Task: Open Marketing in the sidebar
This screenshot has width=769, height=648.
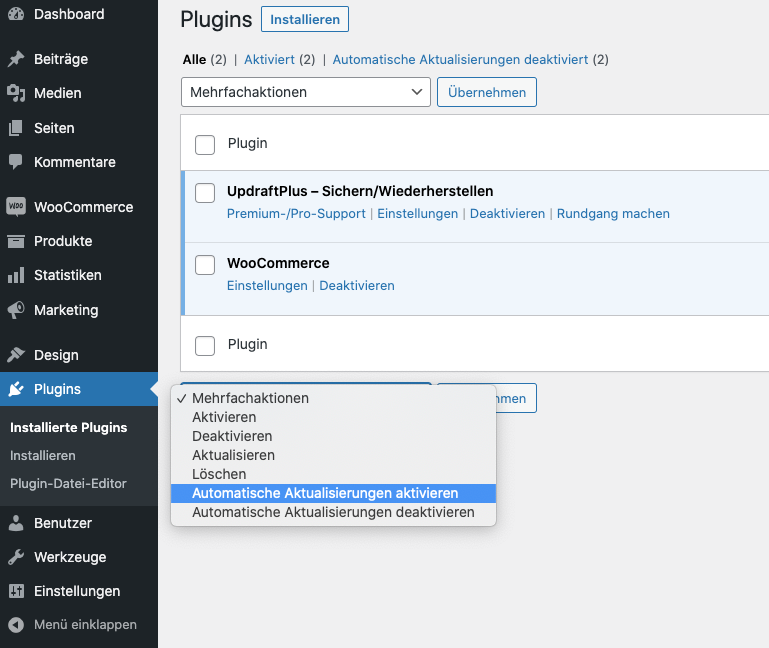Action: (x=79, y=310)
